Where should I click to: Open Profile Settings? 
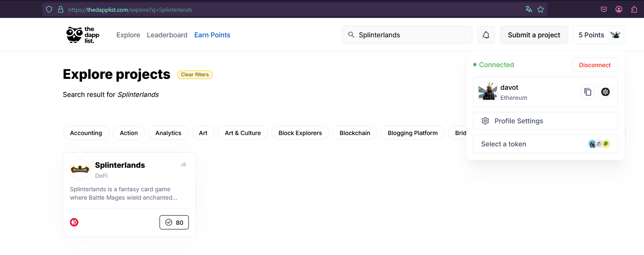click(x=545, y=121)
